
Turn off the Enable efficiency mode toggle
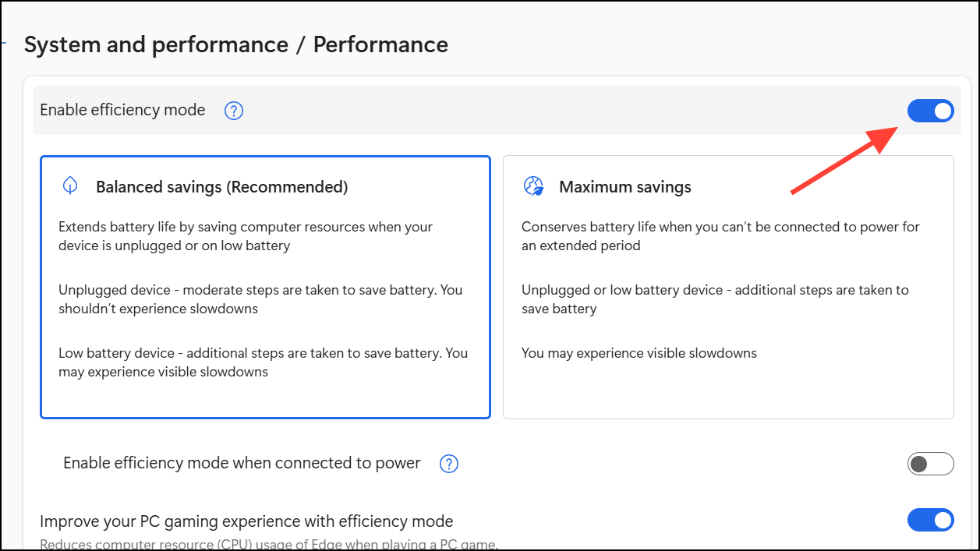930,111
